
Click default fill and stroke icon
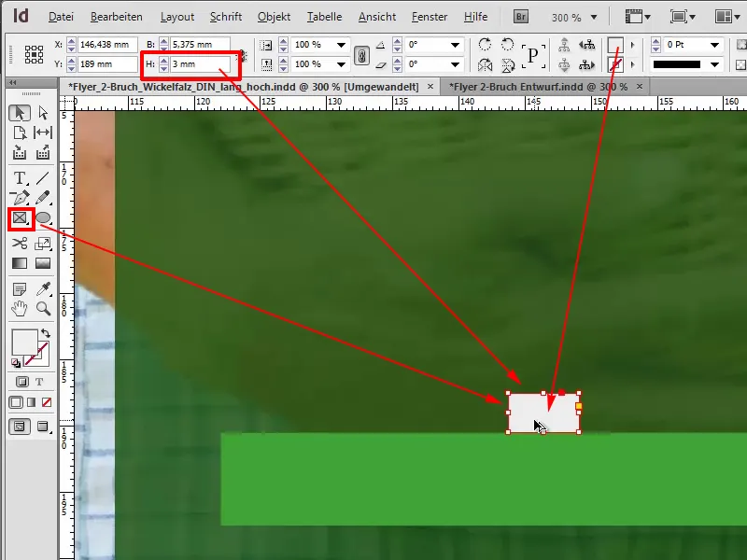coord(16,363)
